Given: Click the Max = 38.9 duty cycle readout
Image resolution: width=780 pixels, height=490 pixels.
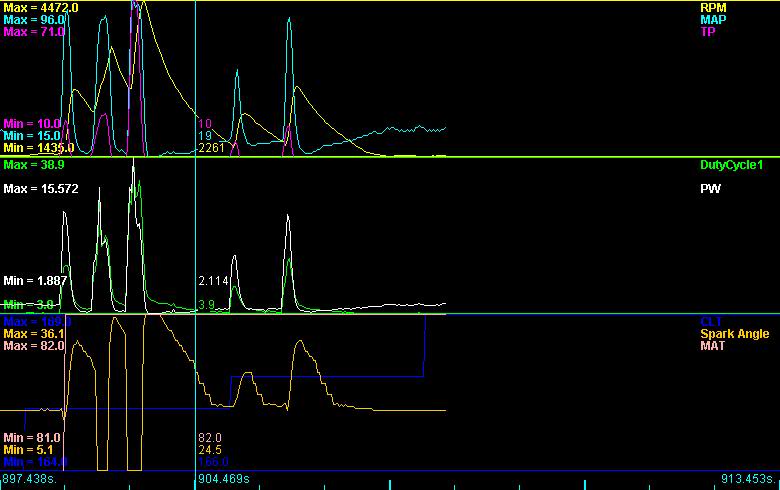Looking at the screenshot, I should coord(34,165).
